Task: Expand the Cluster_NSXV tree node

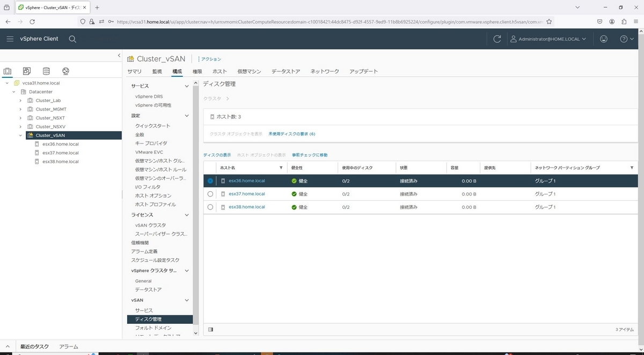Action: pos(20,127)
